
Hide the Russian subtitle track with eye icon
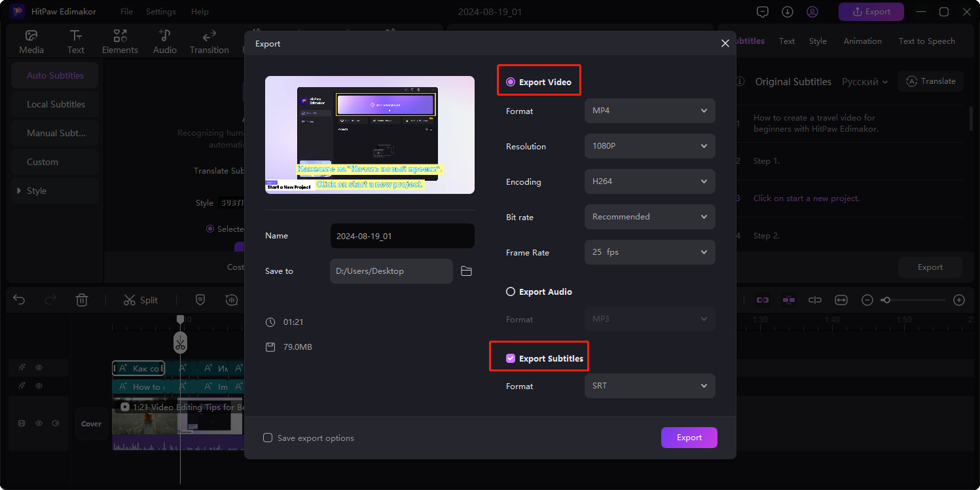(39, 368)
